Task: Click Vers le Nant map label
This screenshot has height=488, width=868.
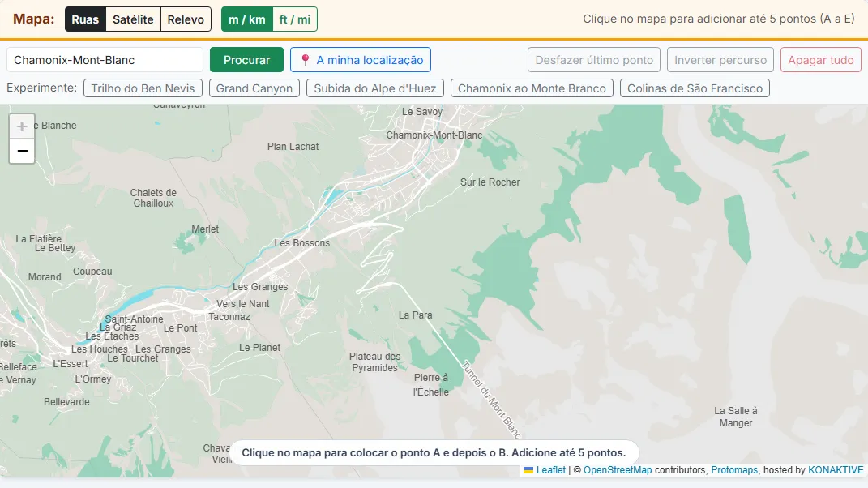Action: coord(242,303)
